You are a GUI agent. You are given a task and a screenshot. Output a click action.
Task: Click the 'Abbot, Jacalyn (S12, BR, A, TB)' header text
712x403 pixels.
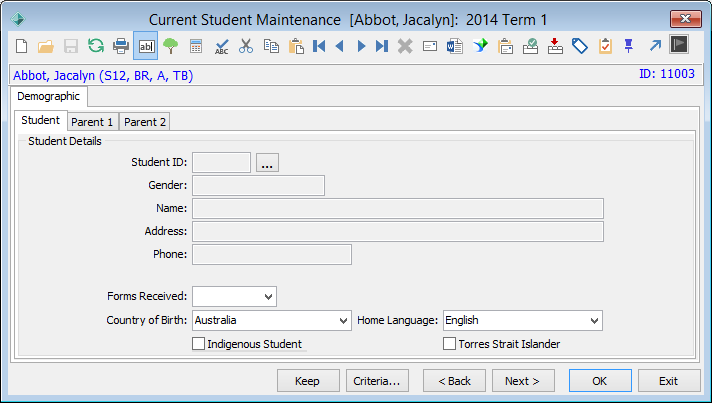pyautogui.click(x=103, y=75)
